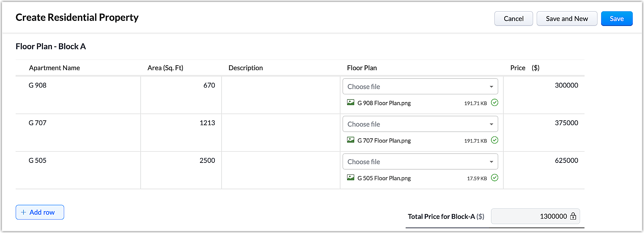Click the green checkmark for G 505 upload
644x233 pixels.
[495, 178]
